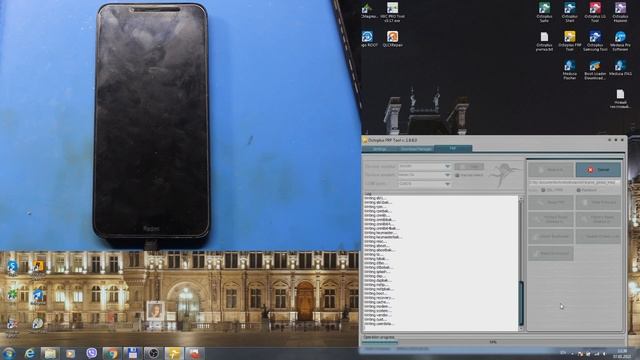Viewport: 640px width, 360px height.
Task: Open File Explorer from the taskbar
Action: [50, 353]
